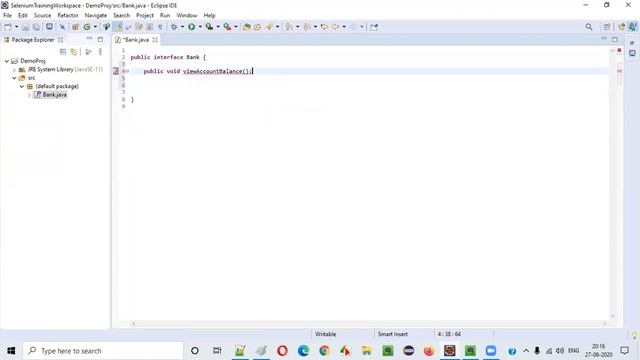Screen dimensions: 640x360
Task: Open the New Java Class dropdown arrow
Action: 95,27
